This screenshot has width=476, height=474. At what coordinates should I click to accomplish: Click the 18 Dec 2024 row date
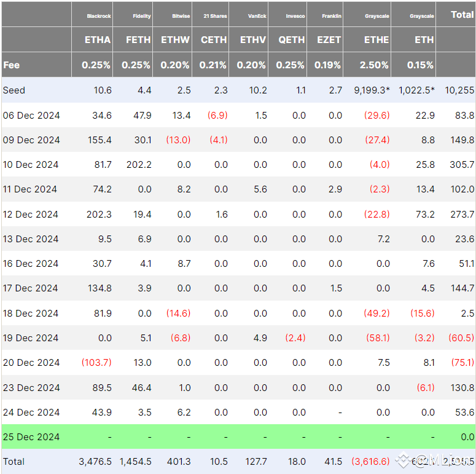(31, 314)
